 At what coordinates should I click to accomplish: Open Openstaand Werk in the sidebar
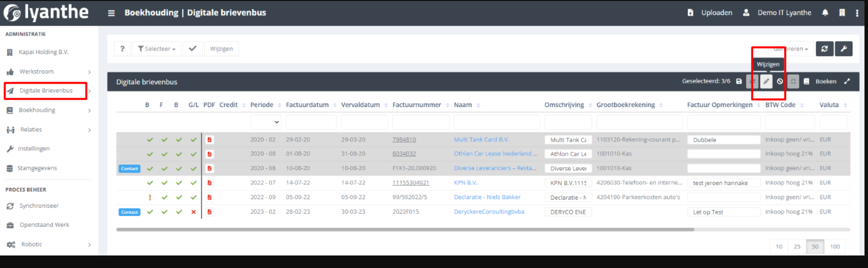click(44, 225)
